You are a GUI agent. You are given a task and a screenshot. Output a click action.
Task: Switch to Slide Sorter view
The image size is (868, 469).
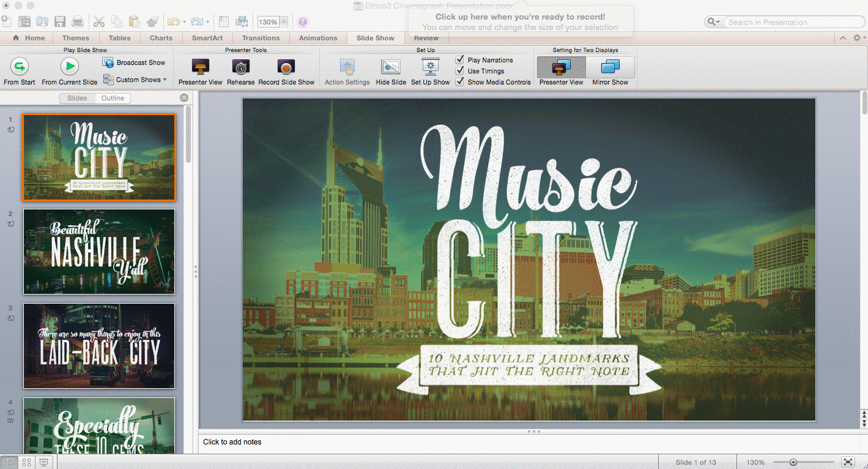26,462
